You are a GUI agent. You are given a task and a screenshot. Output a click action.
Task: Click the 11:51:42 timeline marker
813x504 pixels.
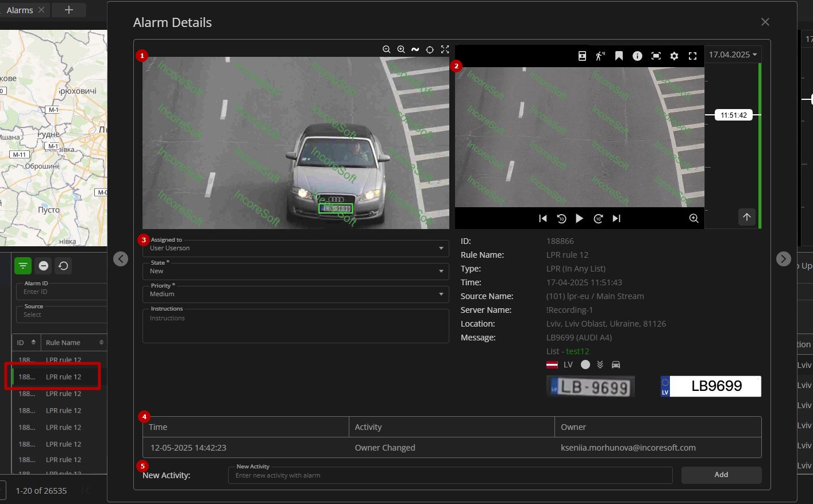pyautogui.click(x=734, y=115)
